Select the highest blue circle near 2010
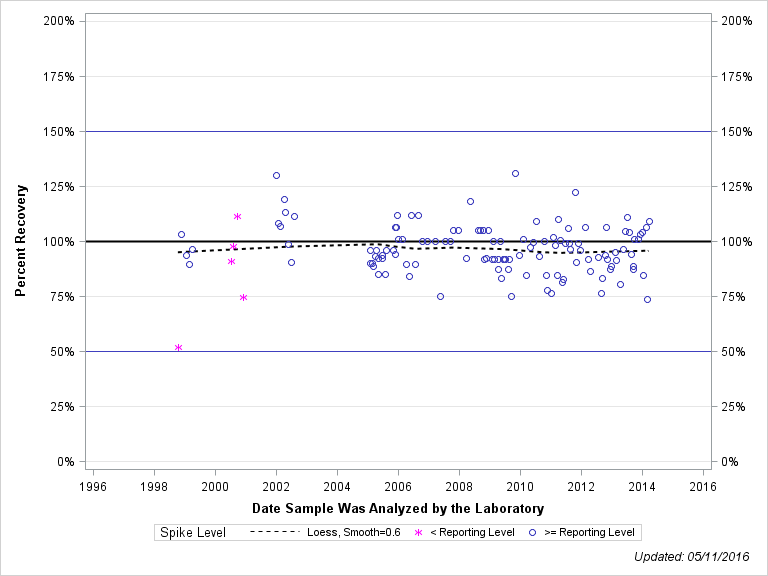Viewport: 768px width, 576px height. [515, 173]
